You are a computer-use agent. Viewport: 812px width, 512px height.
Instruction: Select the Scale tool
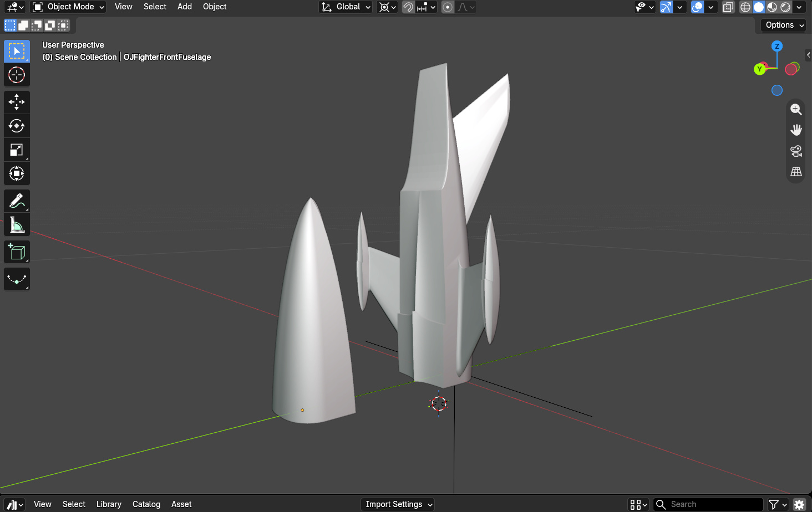tap(17, 150)
